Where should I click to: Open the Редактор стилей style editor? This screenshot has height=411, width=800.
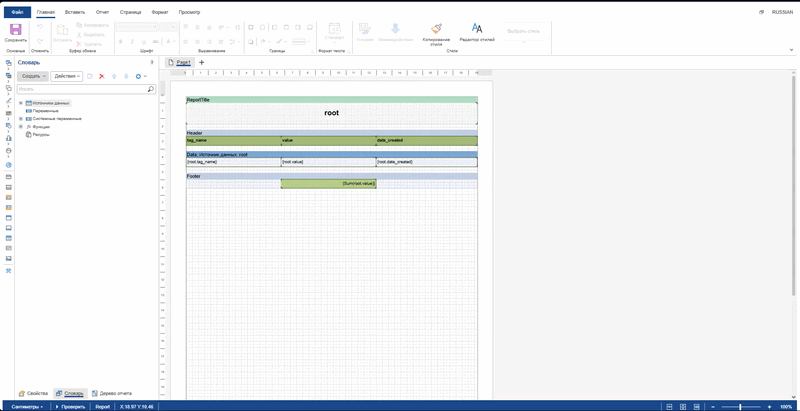pyautogui.click(x=477, y=32)
